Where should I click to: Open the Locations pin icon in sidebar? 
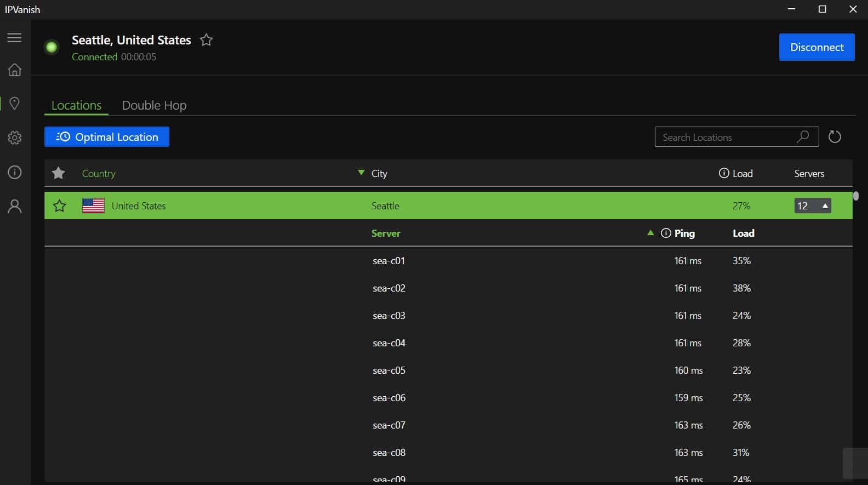[x=15, y=104]
